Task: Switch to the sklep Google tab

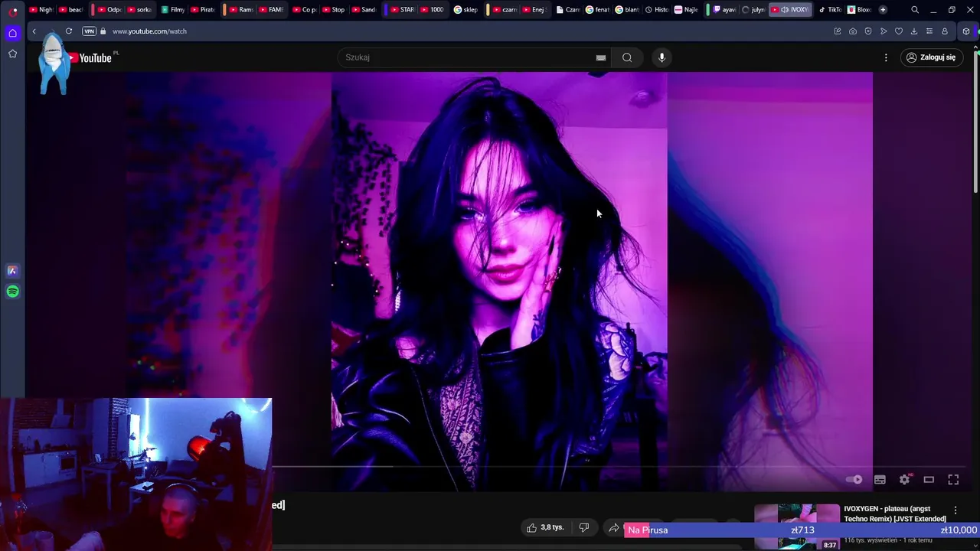Action: coord(465,10)
